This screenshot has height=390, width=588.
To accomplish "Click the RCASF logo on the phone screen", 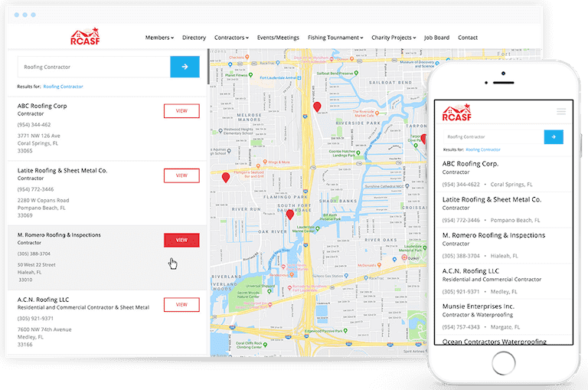I will click(457, 112).
